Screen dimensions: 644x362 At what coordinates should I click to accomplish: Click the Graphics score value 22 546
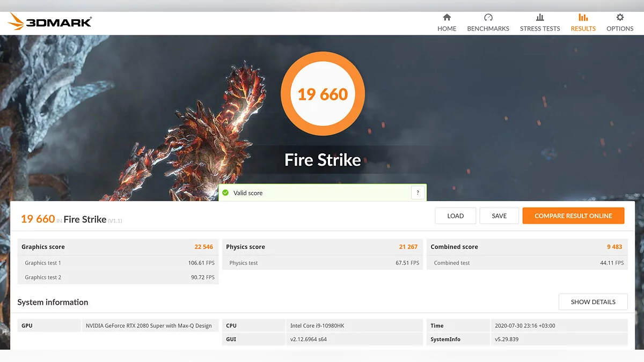(204, 247)
